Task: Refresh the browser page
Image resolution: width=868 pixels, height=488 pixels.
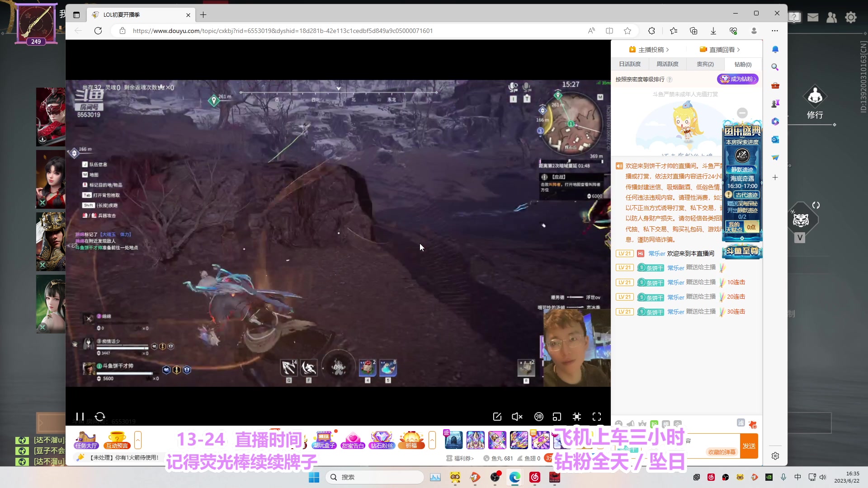Action: pos(98,31)
